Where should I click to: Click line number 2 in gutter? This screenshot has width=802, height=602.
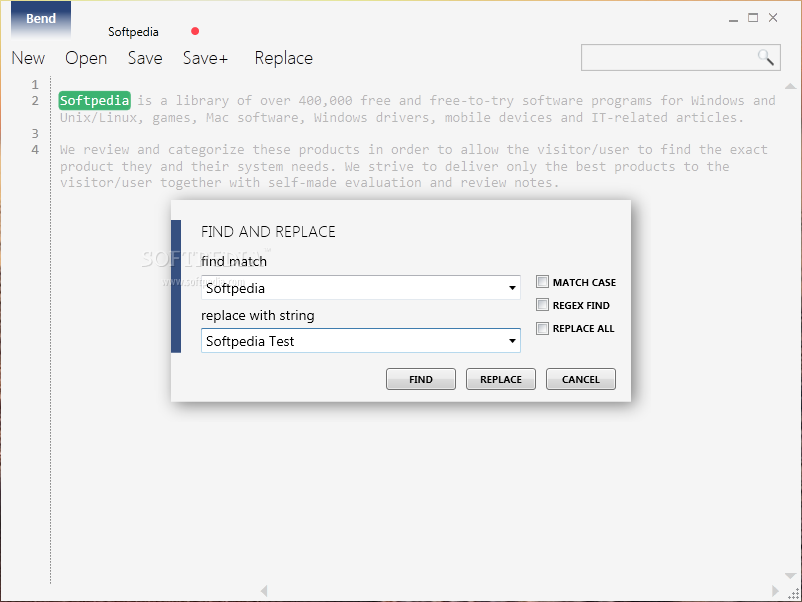click(x=35, y=100)
